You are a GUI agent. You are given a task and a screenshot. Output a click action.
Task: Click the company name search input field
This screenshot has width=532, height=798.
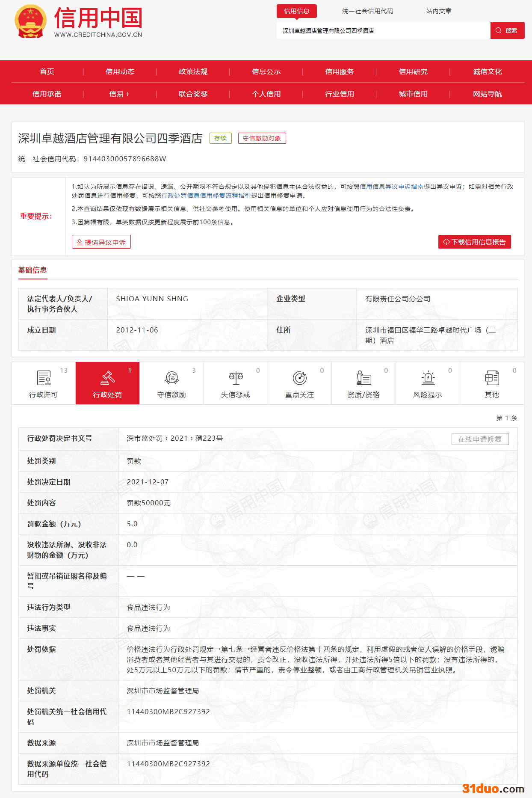tap(383, 31)
